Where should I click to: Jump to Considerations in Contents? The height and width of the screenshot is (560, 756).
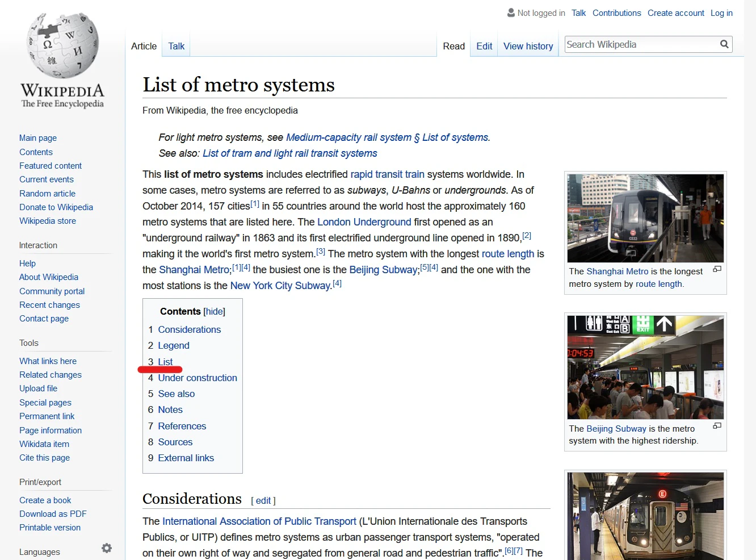pos(189,329)
